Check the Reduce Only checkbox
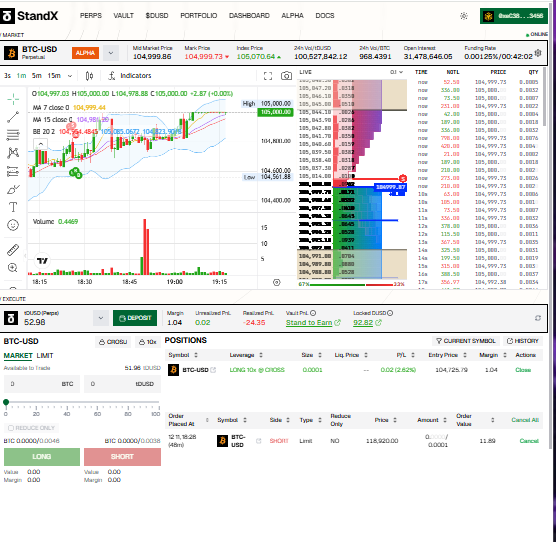Screen dimensions: 556x542 click(11, 428)
